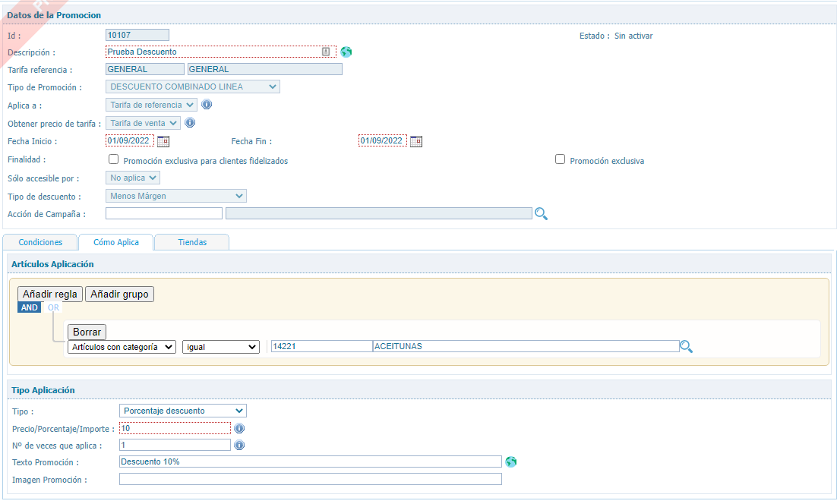Screen dimensions: 837x504
Task: Click the info icon beside Aplica a
Action: [x=206, y=105]
